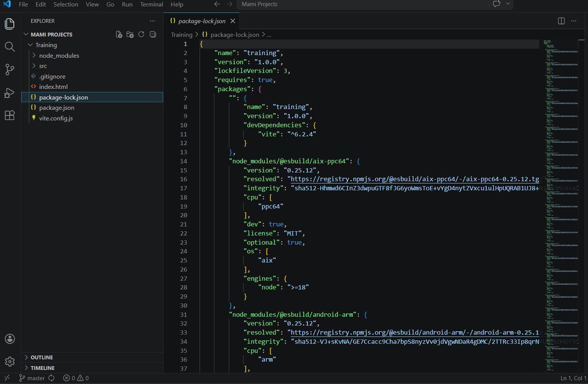This screenshot has height=384, width=588.
Task: Click breadcrumb chevron after package-lock.json
Action: (x=264, y=35)
